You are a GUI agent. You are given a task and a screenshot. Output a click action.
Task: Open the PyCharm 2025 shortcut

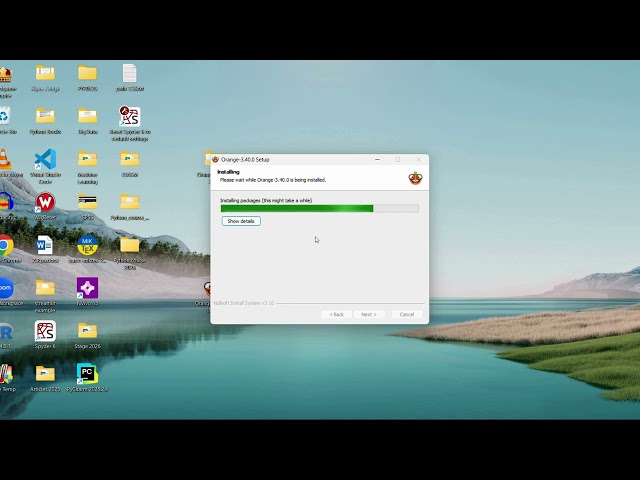(x=87, y=374)
